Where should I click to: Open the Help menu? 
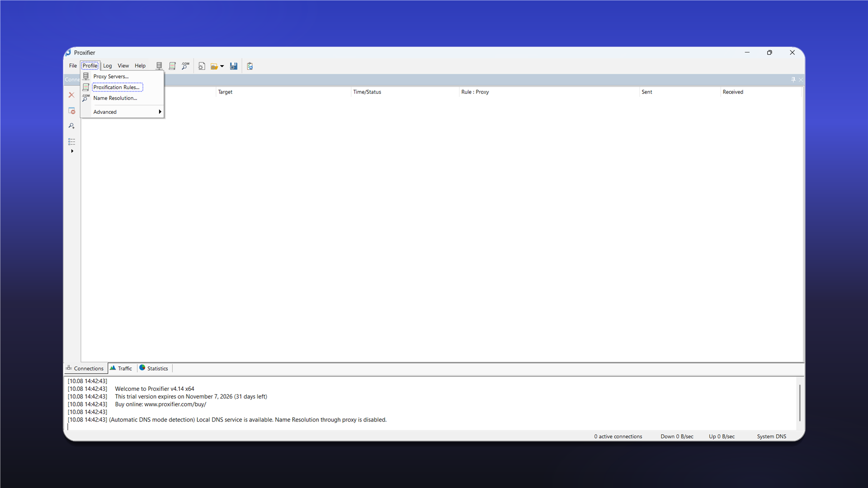click(x=140, y=66)
